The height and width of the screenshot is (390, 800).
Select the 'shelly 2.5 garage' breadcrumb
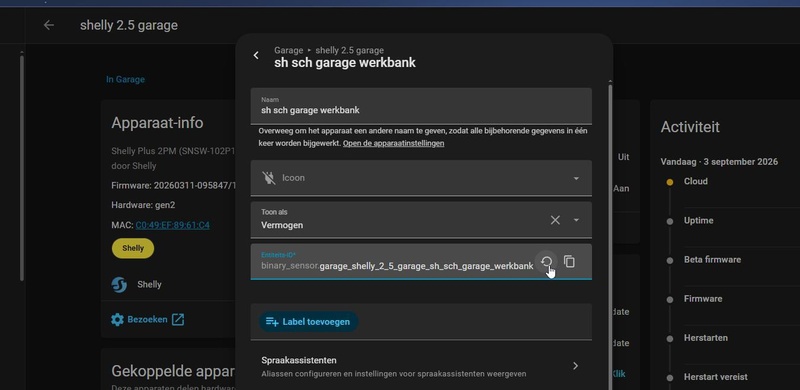tap(349, 51)
